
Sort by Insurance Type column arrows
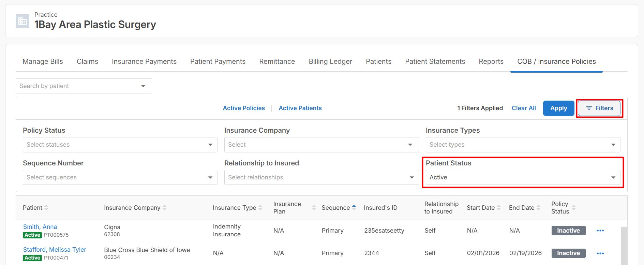(260, 207)
